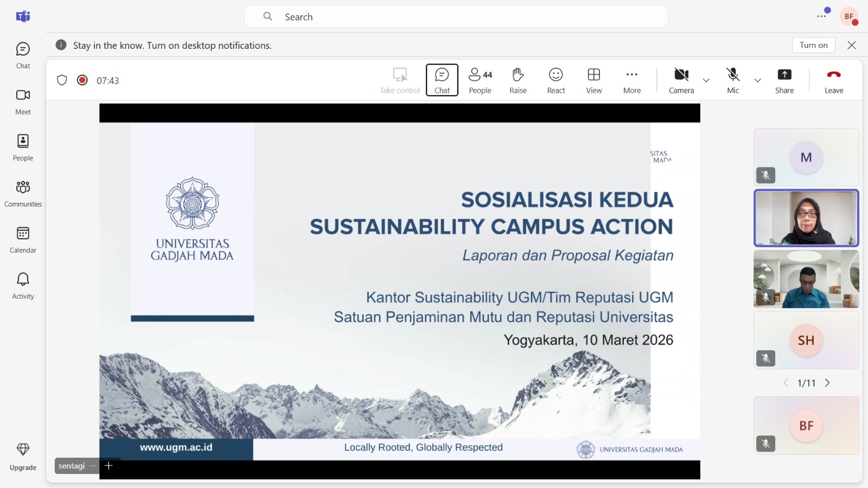
Task: Open the Raise hand control
Action: click(518, 80)
